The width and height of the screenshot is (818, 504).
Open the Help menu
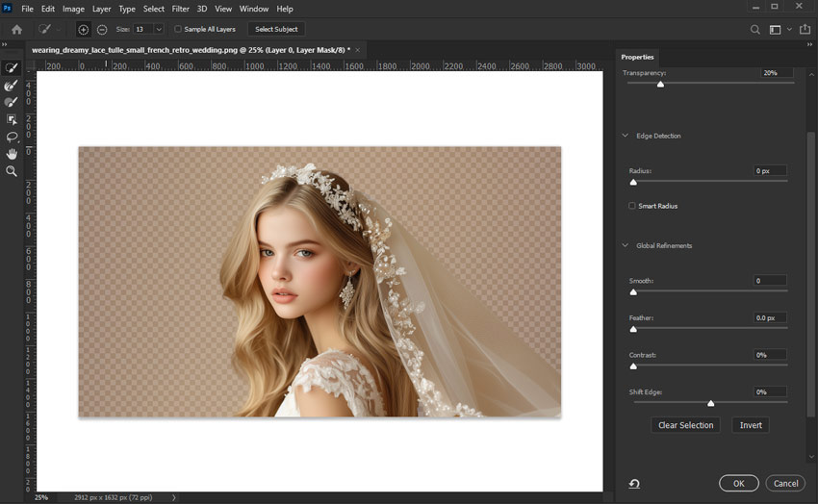[285, 9]
